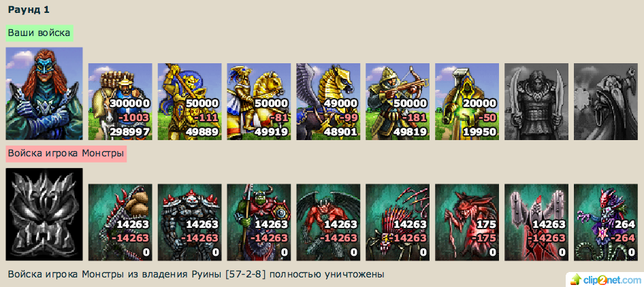This screenshot has width=644, height=287.
Task: Select the serpent monster carrying sacks
Action: coord(120,222)
